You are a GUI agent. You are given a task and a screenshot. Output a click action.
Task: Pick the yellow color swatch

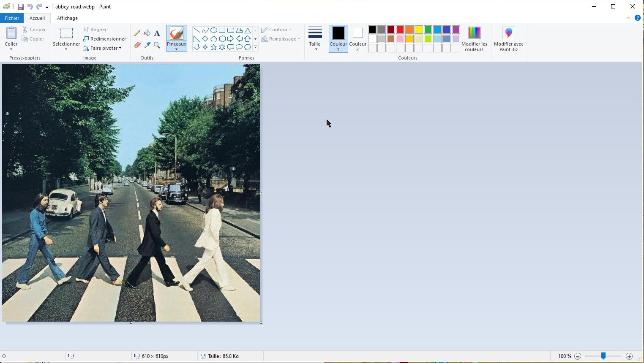tap(419, 30)
